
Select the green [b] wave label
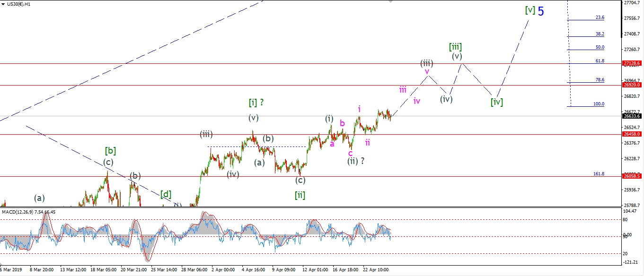pos(110,151)
